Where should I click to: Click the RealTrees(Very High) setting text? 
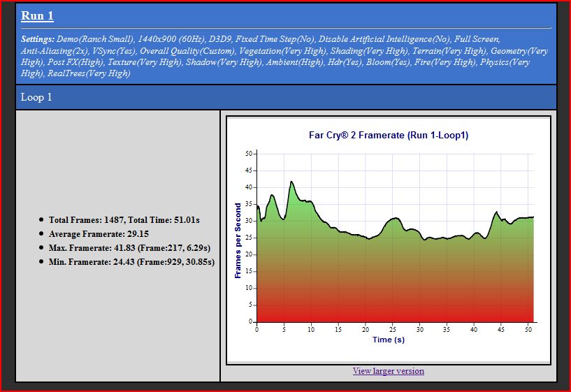point(89,73)
